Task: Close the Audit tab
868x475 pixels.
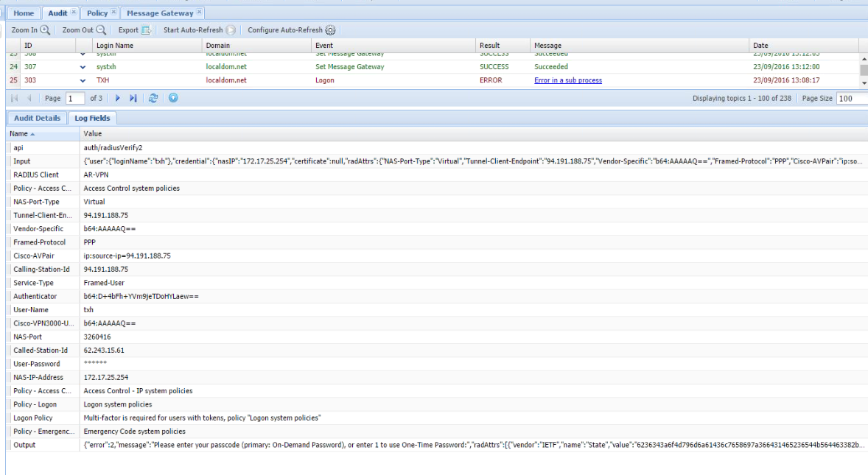Action: (74, 13)
